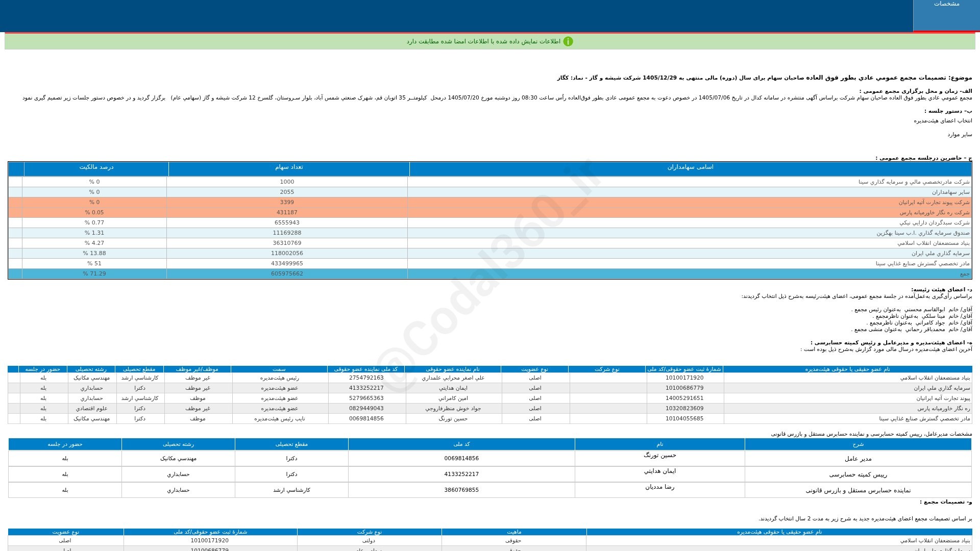
Task: Click the علوم اقتصادي field of study cell
Action: (91, 409)
